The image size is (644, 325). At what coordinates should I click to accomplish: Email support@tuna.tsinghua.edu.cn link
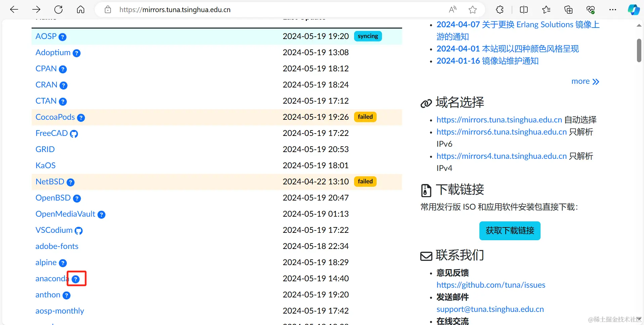point(490,309)
